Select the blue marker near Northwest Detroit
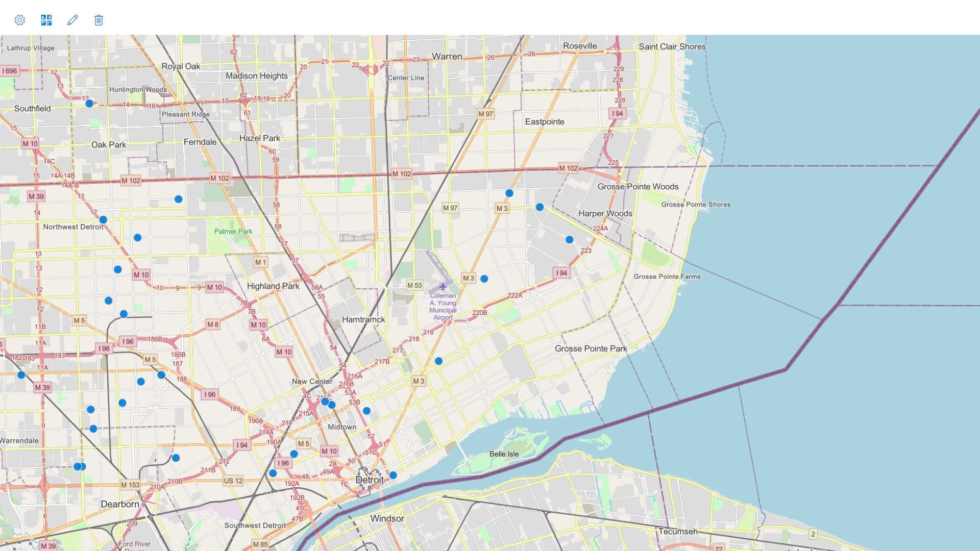This screenshot has width=980, height=551. [x=103, y=219]
